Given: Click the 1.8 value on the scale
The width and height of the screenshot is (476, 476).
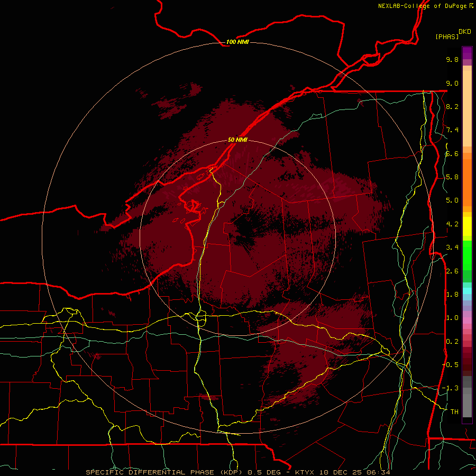Looking at the screenshot, I should click(x=452, y=295).
